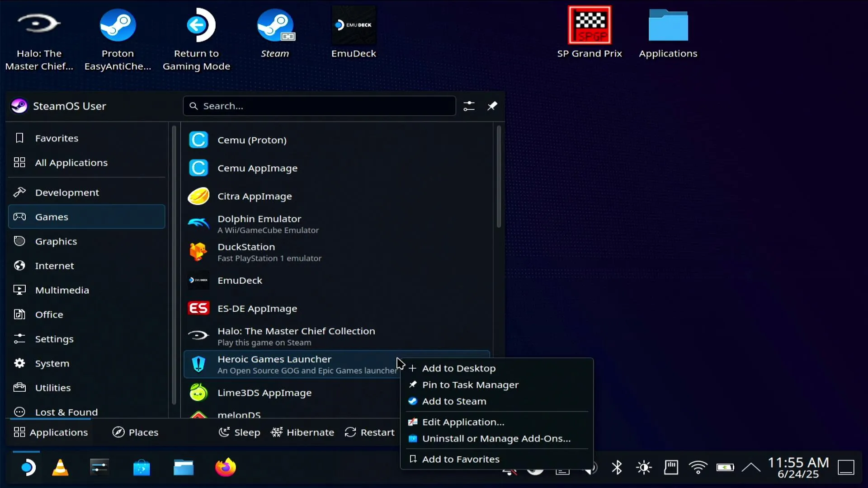Select Lost & Found category

pyautogui.click(x=87, y=411)
